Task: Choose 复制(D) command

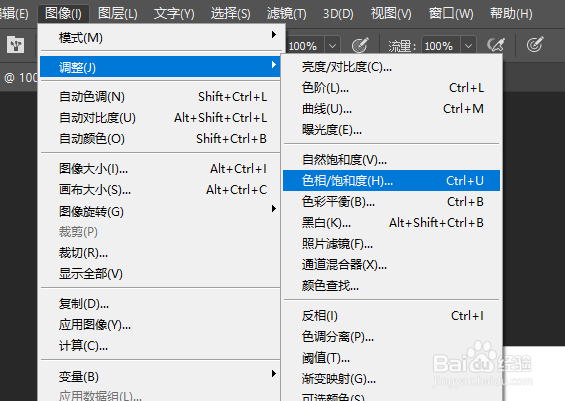Action: (160, 304)
